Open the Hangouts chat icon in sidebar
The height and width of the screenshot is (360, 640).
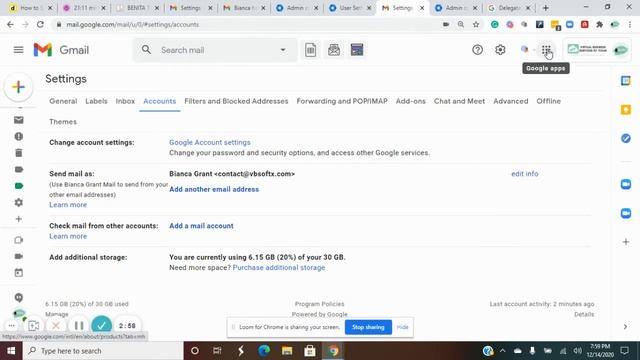tap(19, 298)
